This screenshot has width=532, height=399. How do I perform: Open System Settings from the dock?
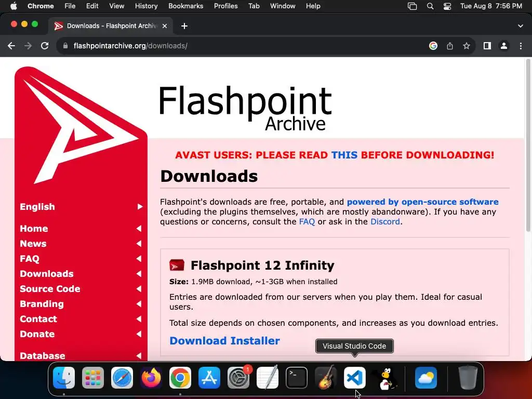238,378
